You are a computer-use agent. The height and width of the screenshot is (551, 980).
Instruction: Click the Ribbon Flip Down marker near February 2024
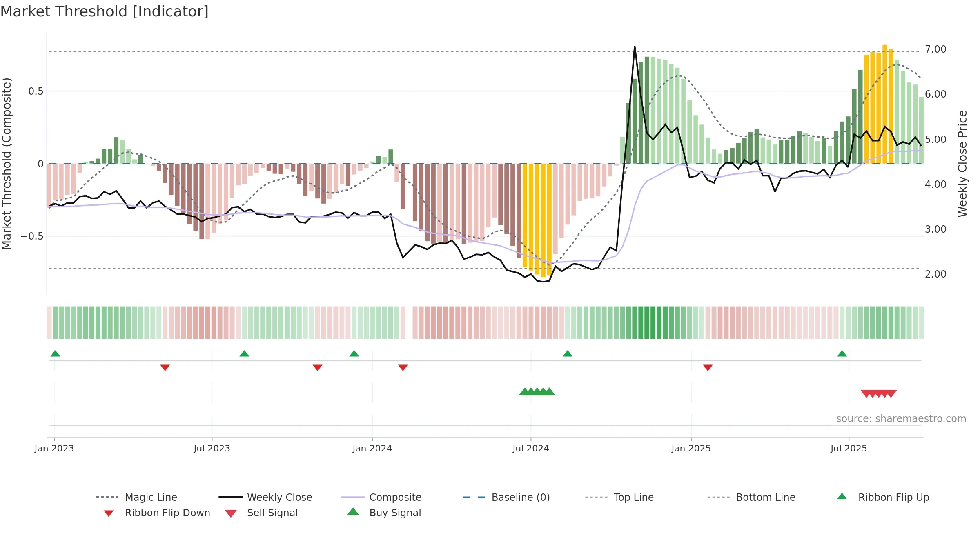click(x=403, y=368)
